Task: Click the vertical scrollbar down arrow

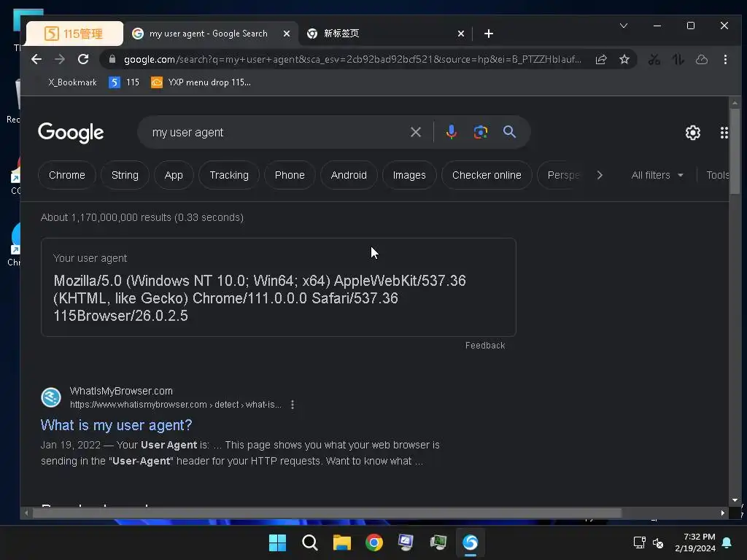Action: click(735, 500)
